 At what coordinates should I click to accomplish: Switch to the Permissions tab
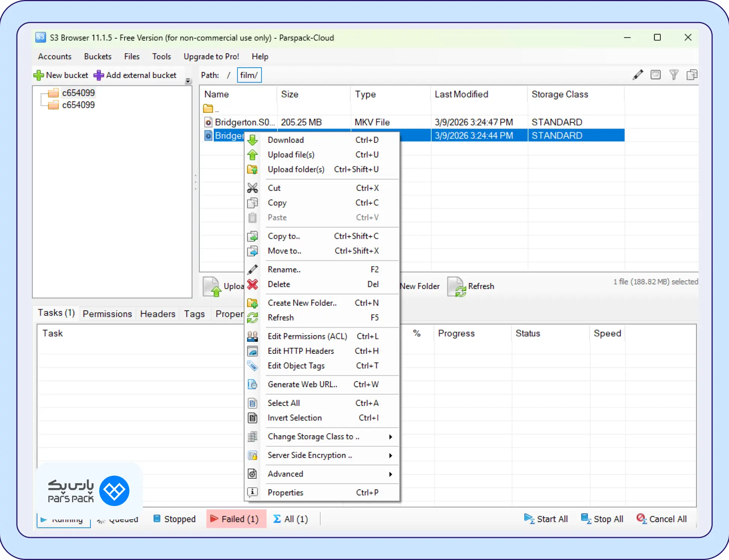tap(107, 314)
